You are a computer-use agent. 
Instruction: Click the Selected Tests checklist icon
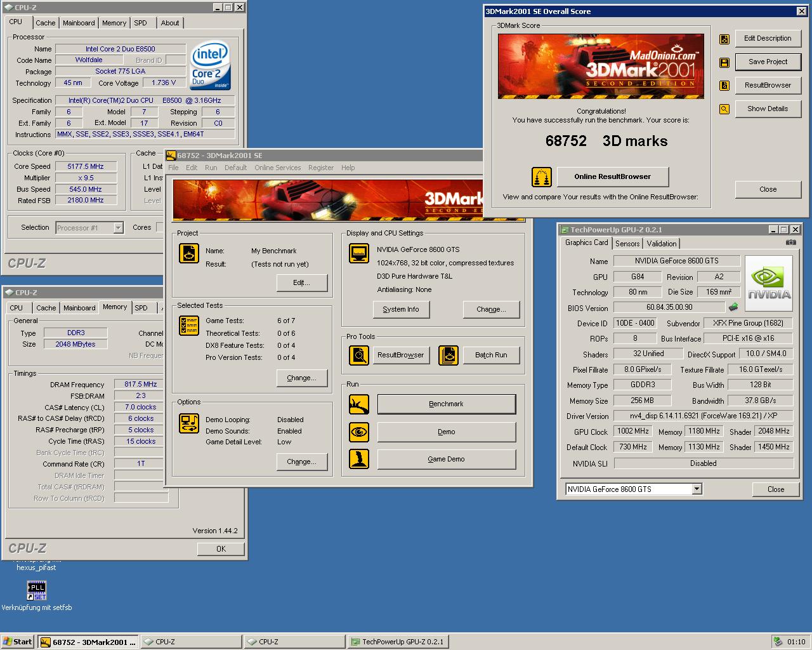point(189,326)
